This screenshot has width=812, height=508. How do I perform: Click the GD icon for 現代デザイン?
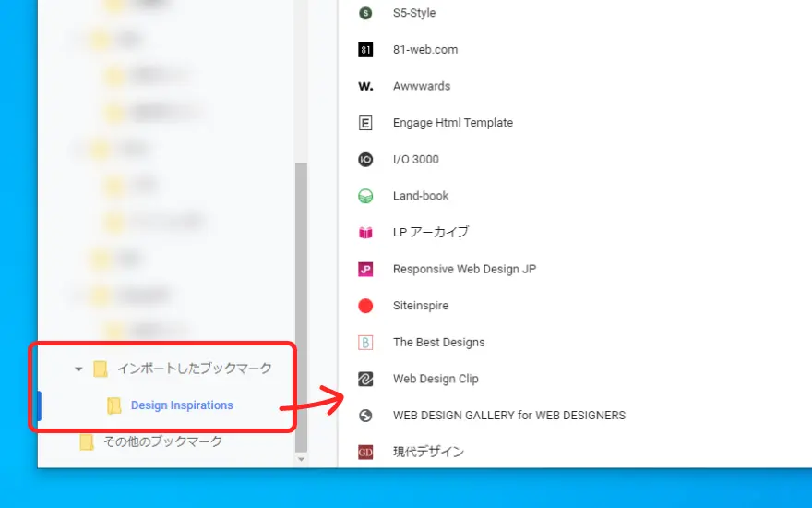[365, 452]
